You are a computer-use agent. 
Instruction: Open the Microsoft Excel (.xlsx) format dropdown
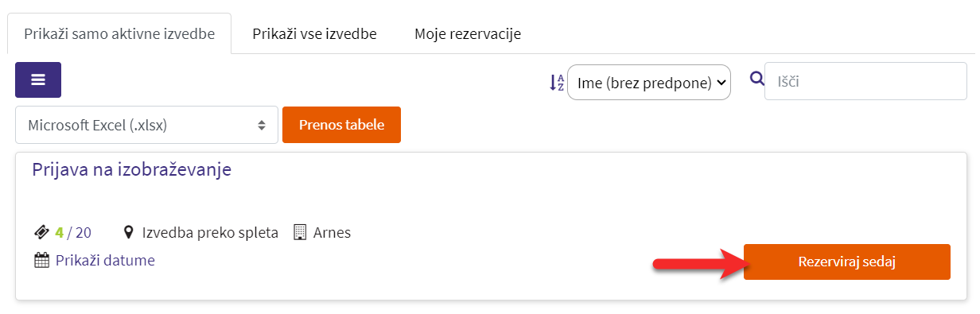click(146, 125)
